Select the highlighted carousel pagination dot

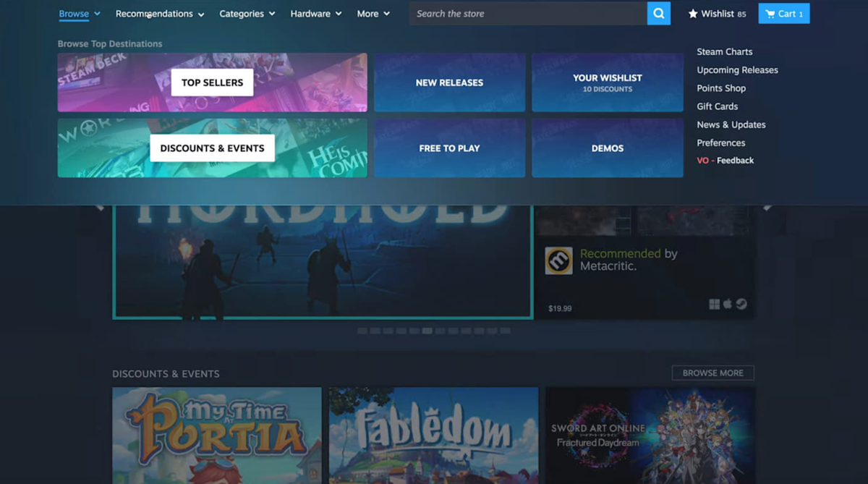click(427, 331)
